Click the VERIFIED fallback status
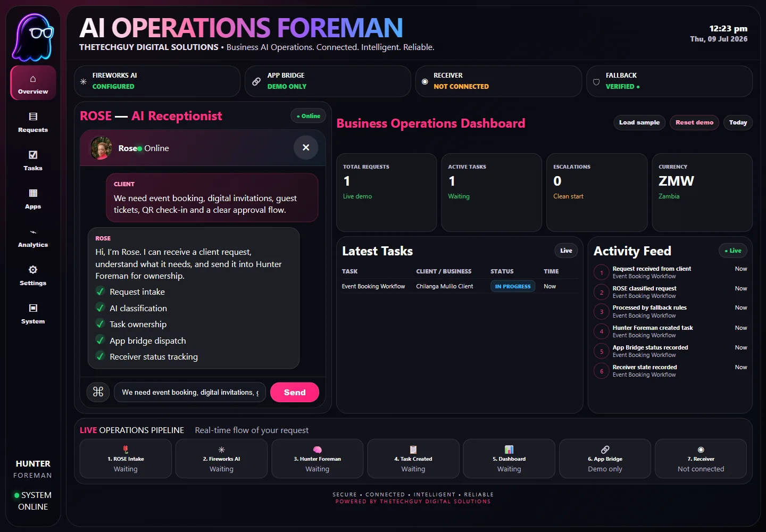This screenshot has height=532, width=766. (x=622, y=86)
